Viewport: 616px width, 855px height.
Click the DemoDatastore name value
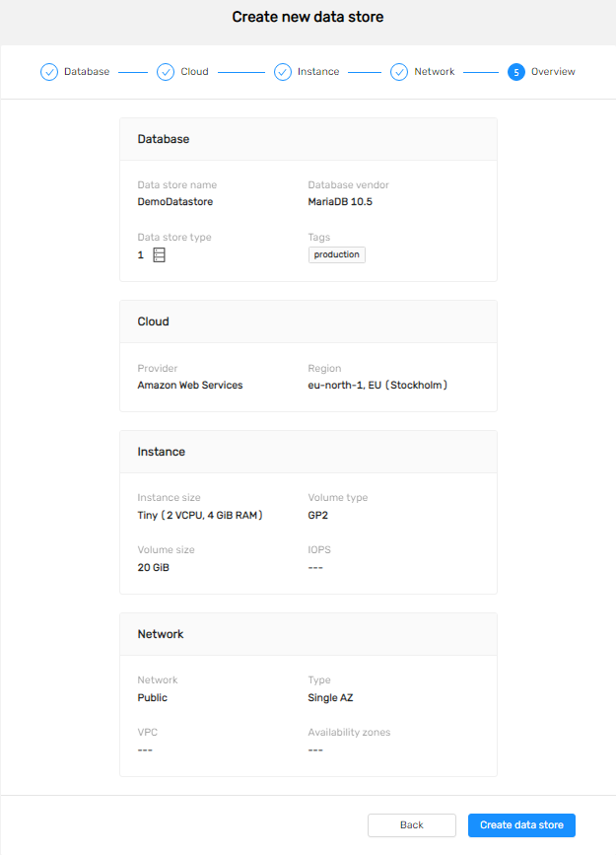pyautogui.click(x=175, y=202)
